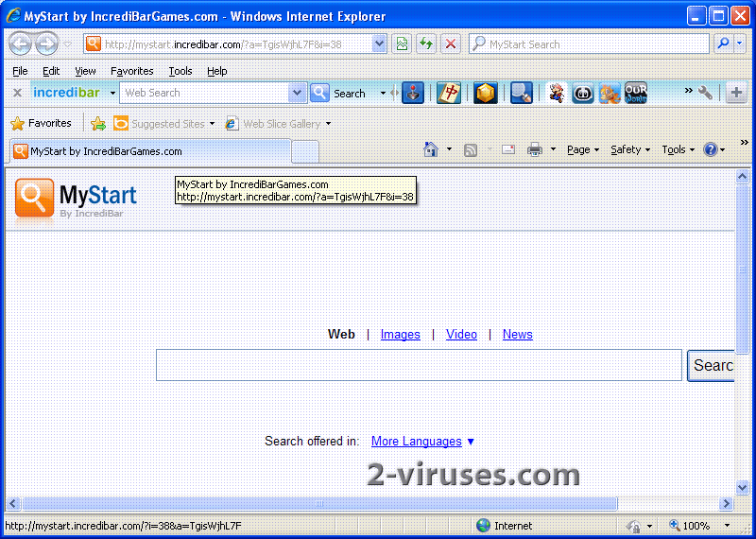Expand the More Languages triangle

click(x=471, y=442)
